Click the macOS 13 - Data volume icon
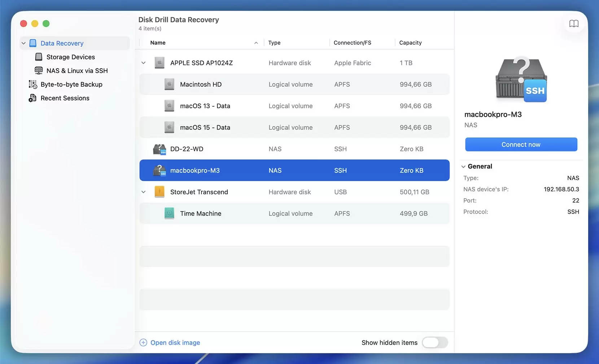599x364 pixels. coord(169,106)
